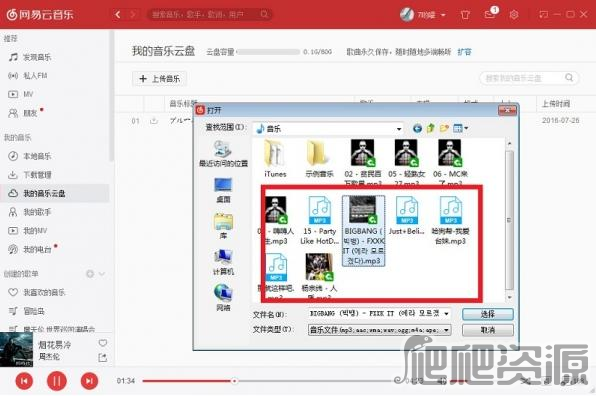Click the song progress slider handle

[235, 381]
